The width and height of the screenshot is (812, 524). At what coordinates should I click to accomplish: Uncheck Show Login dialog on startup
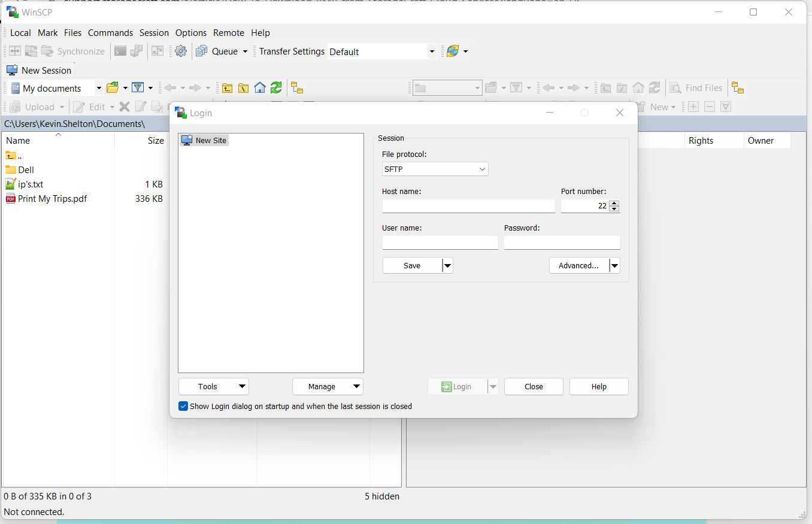point(183,406)
